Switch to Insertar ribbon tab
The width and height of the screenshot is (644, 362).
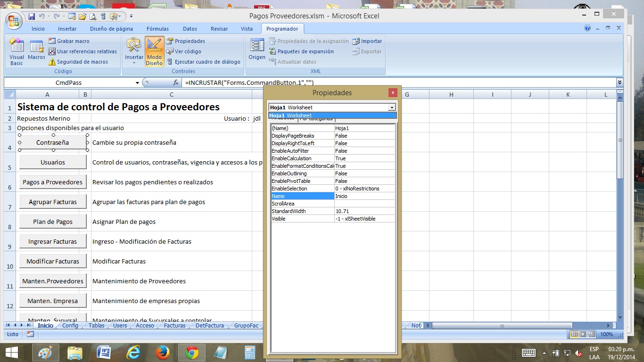click(67, 29)
